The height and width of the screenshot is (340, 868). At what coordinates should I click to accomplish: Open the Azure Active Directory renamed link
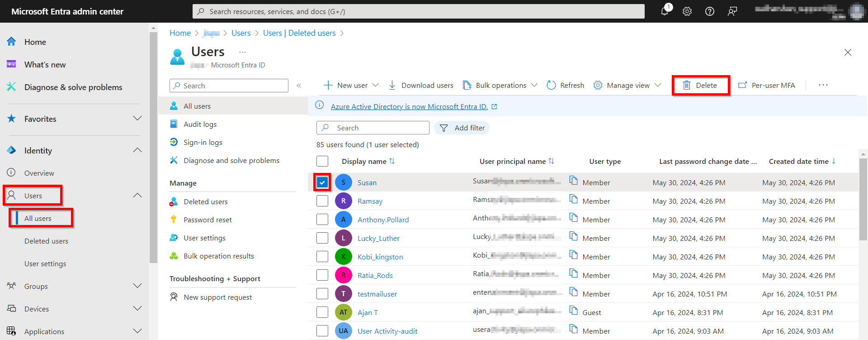409,106
